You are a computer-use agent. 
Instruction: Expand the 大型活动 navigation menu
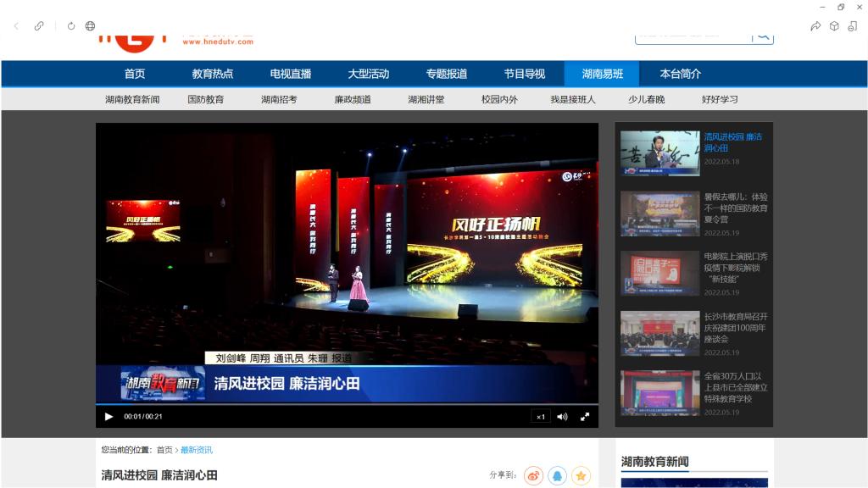pyautogui.click(x=368, y=74)
